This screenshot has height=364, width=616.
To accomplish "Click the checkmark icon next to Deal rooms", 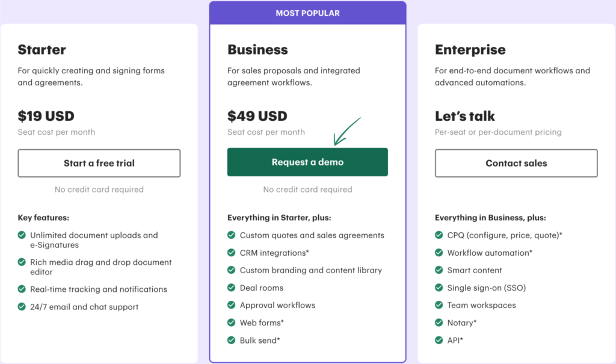I will pos(232,288).
